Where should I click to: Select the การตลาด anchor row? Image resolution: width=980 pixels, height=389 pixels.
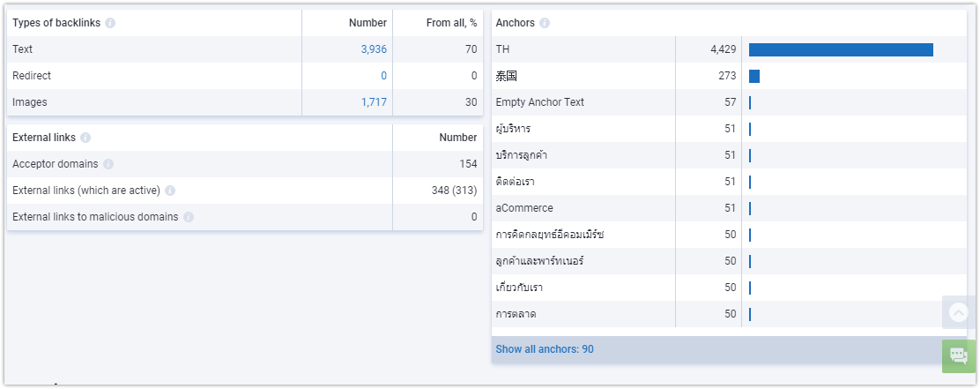729,314
